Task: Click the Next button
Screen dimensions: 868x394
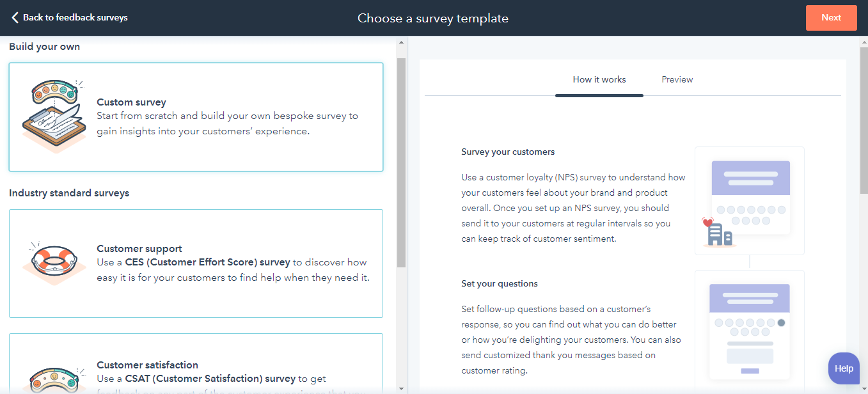Action: coord(831,17)
